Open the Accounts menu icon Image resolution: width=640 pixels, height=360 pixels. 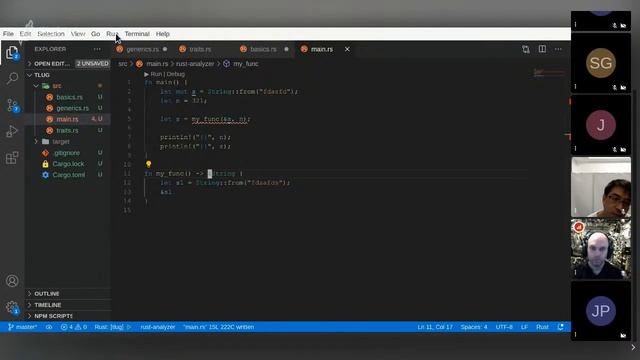tap(12, 281)
